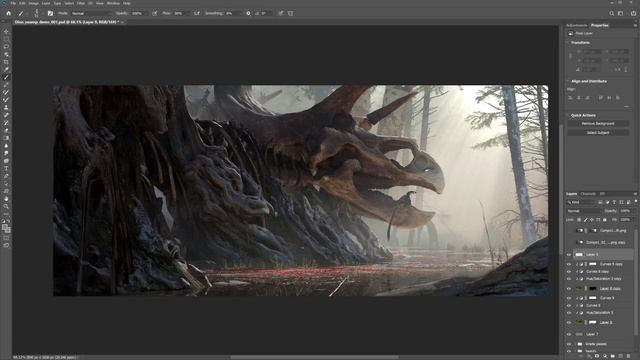
Task: Open the layer Kind filter dropdown
Action: (582, 202)
